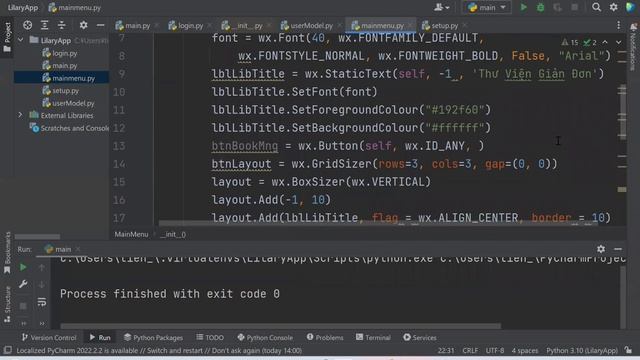
Task: Select Scratches and Consoles node
Action: (x=69, y=128)
